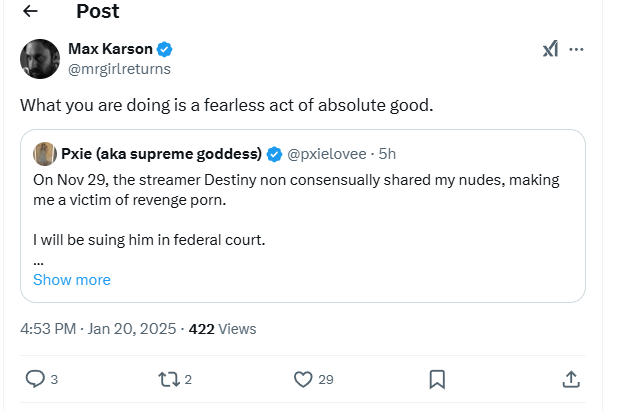The width and height of the screenshot is (633, 411).
Task: Like the post with heart icon
Action: (x=303, y=380)
